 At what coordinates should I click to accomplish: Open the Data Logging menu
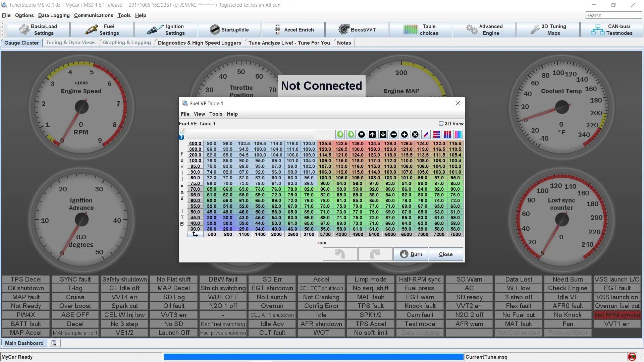[54, 15]
